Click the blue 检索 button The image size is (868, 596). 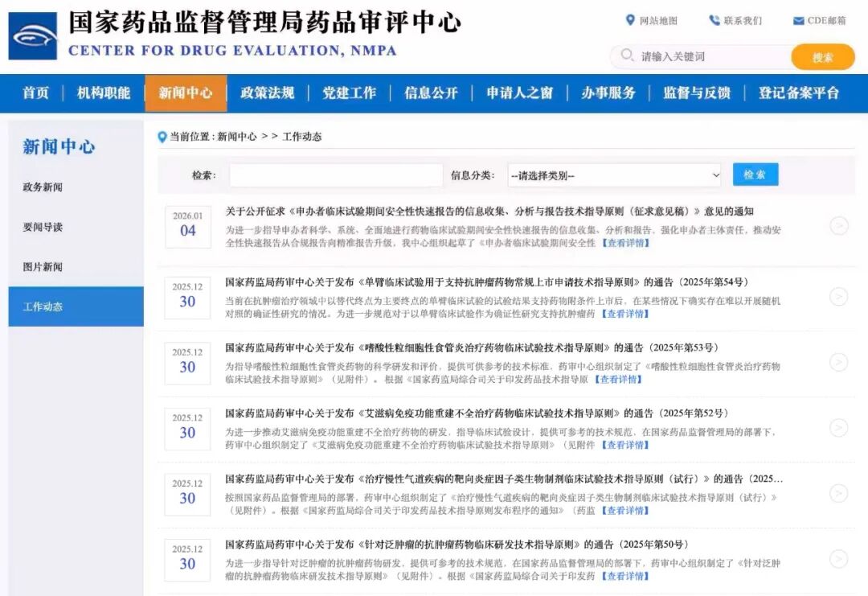point(755,175)
